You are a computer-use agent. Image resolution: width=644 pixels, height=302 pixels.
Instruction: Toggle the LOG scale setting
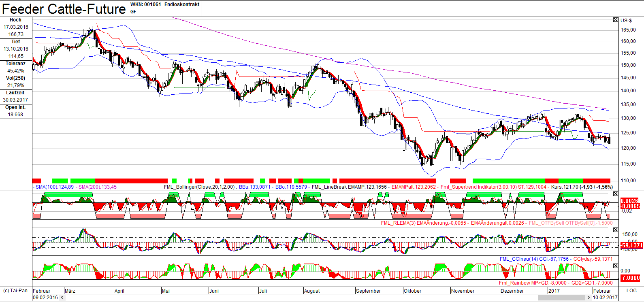[x=631, y=291]
